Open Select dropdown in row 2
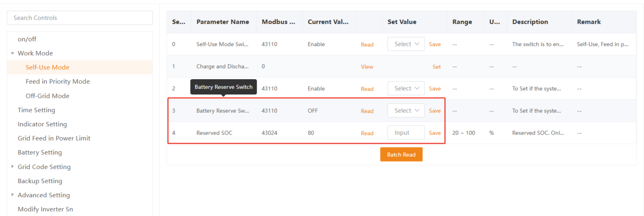 click(405, 88)
